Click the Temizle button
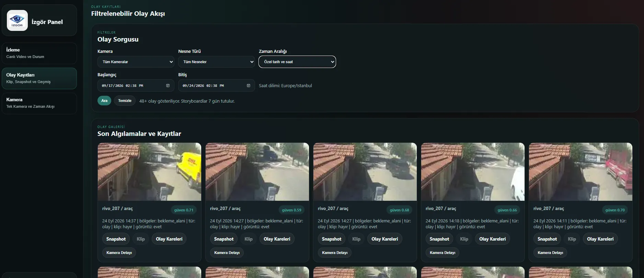The image size is (644, 278). (125, 101)
